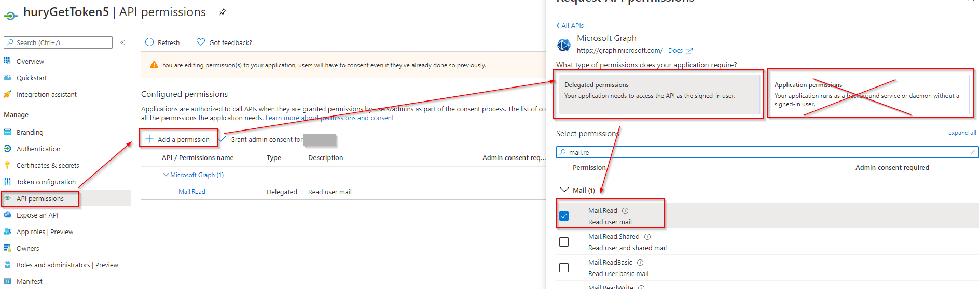Click the Authentication icon in sidebar
Image resolution: width=980 pixels, height=289 pixels.
click(x=7, y=149)
